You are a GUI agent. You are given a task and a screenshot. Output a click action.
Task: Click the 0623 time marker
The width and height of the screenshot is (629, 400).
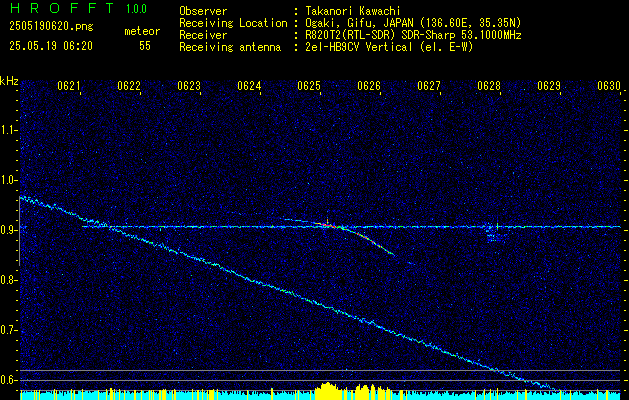189,86
